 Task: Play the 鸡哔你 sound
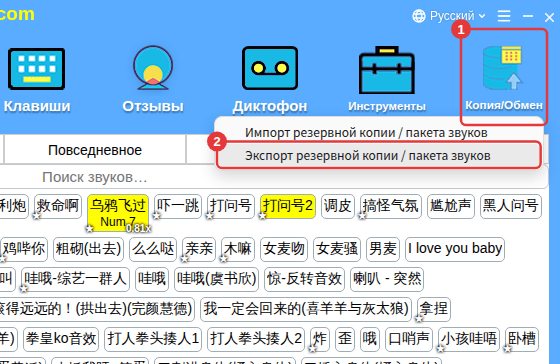24,249
